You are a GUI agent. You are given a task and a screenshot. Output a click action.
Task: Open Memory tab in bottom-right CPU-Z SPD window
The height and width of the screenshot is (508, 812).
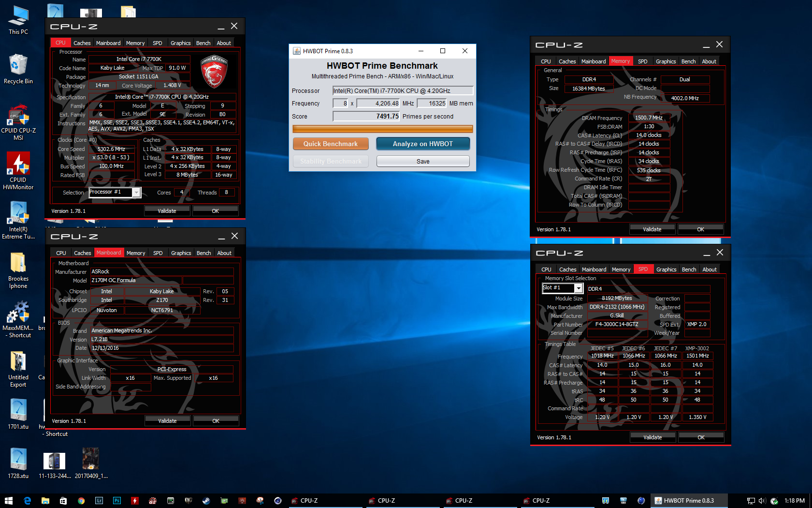click(x=621, y=269)
